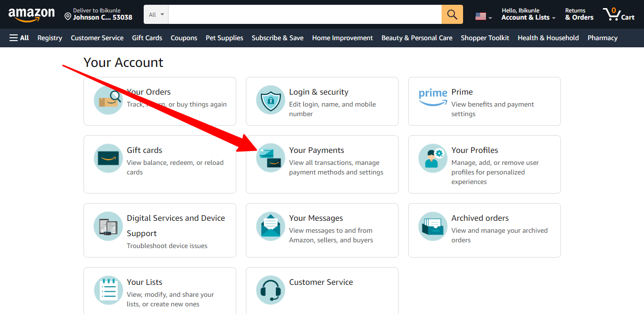This screenshot has height=314, width=644.
Task: Click the Gift cards icon
Action: tap(108, 158)
